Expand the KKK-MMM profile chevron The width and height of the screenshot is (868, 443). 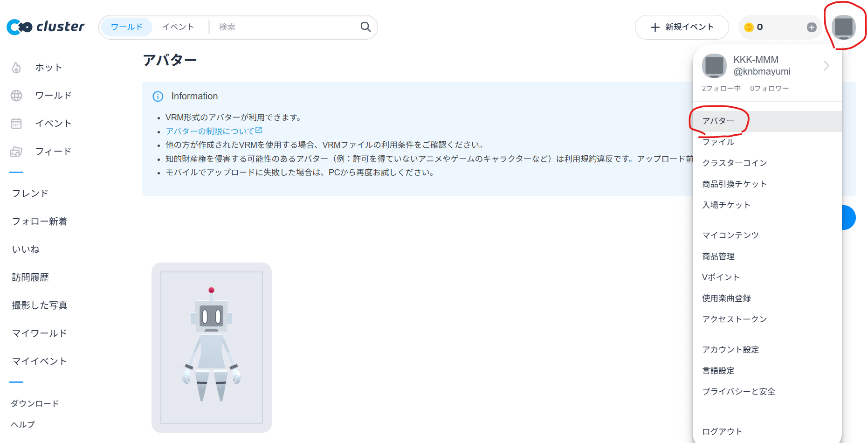[826, 66]
